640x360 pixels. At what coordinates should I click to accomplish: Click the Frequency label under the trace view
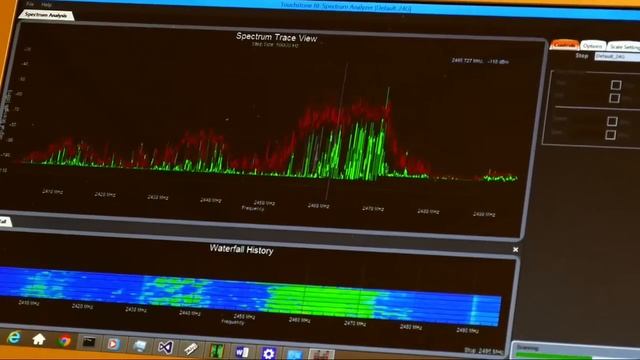[253, 208]
